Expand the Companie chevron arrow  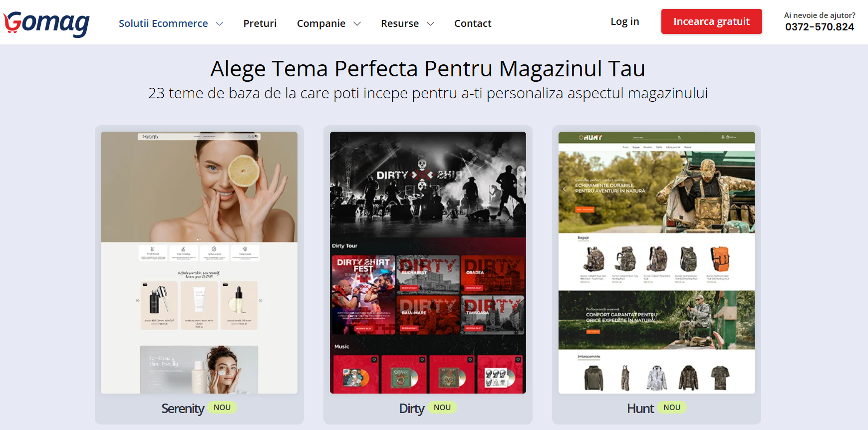[x=357, y=24]
